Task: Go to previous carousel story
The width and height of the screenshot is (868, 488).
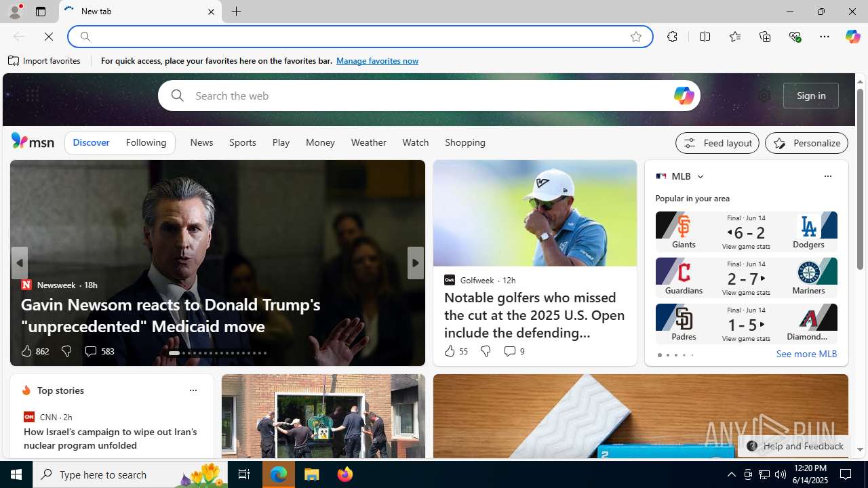Action: [x=19, y=263]
